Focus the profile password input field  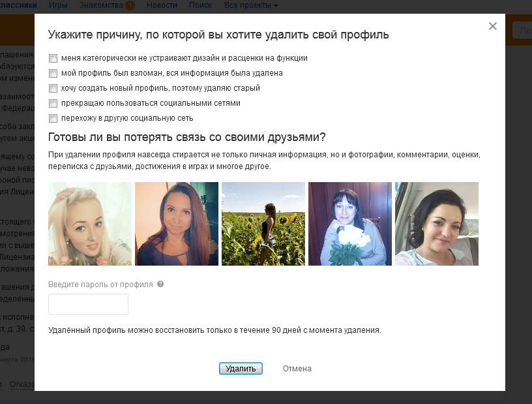tap(88, 304)
